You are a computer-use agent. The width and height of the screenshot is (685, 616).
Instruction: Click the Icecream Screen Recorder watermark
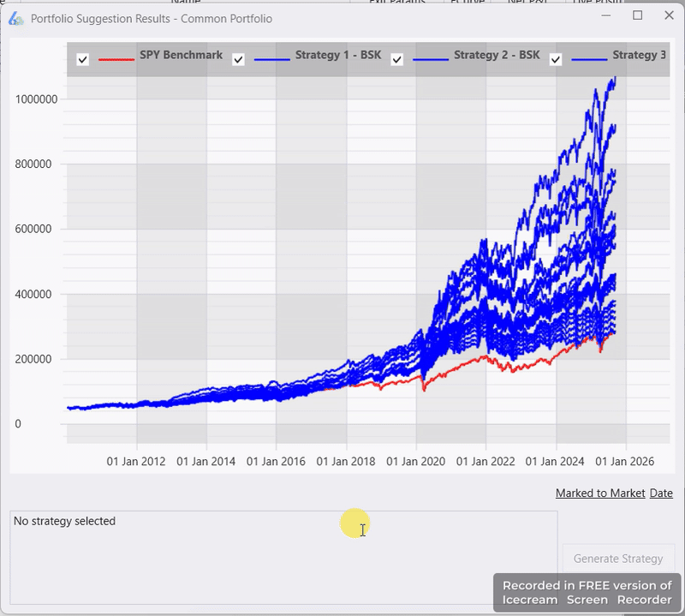coord(587,592)
